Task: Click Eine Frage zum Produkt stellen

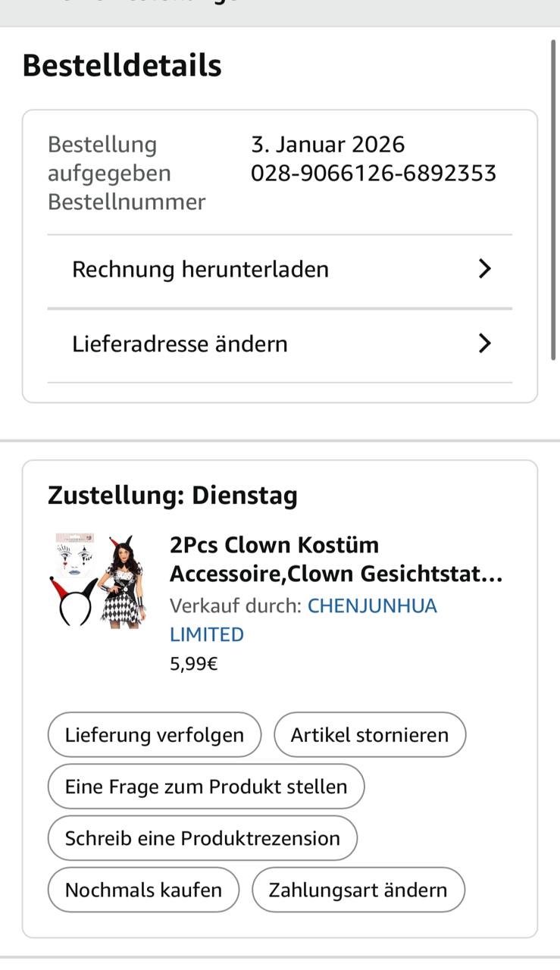Action: click(205, 787)
